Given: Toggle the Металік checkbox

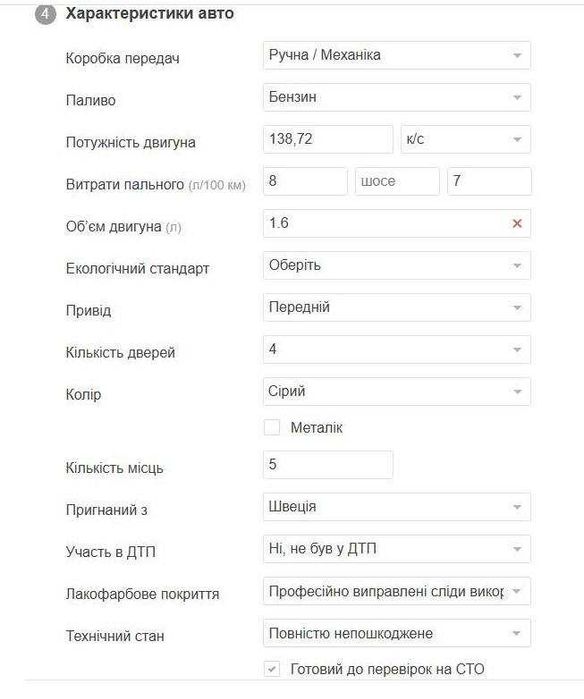Looking at the screenshot, I should point(272,427).
